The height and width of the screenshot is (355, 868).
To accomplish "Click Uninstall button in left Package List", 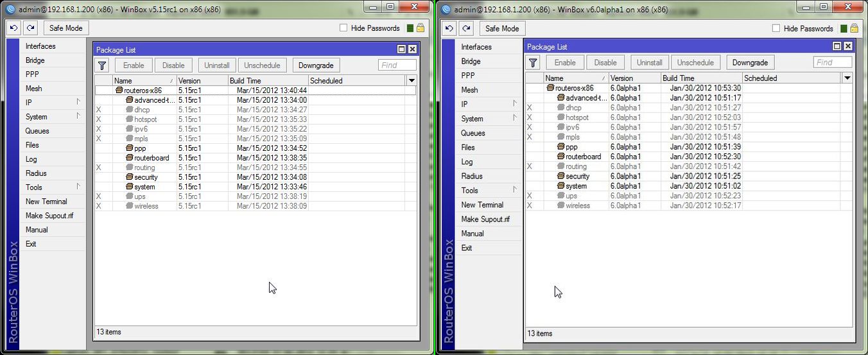I will [x=217, y=65].
